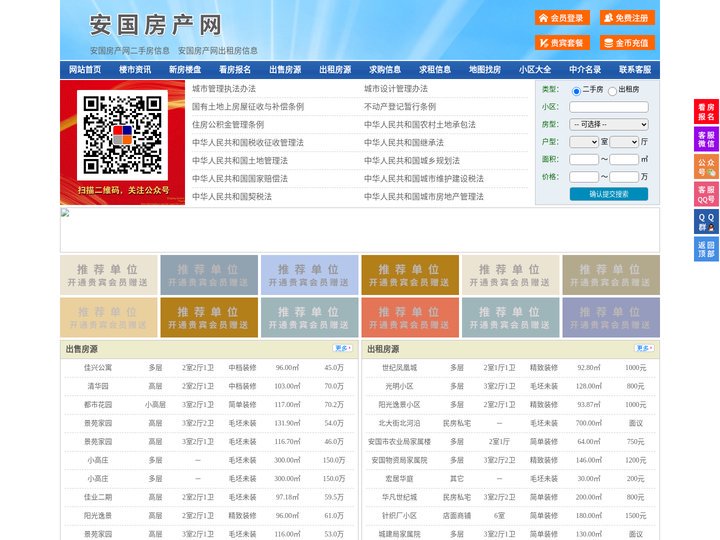Screen dimensions: 720x540
Task: Open the 阳光逸景小区 rental listing
Action: (x=399, y=405)
